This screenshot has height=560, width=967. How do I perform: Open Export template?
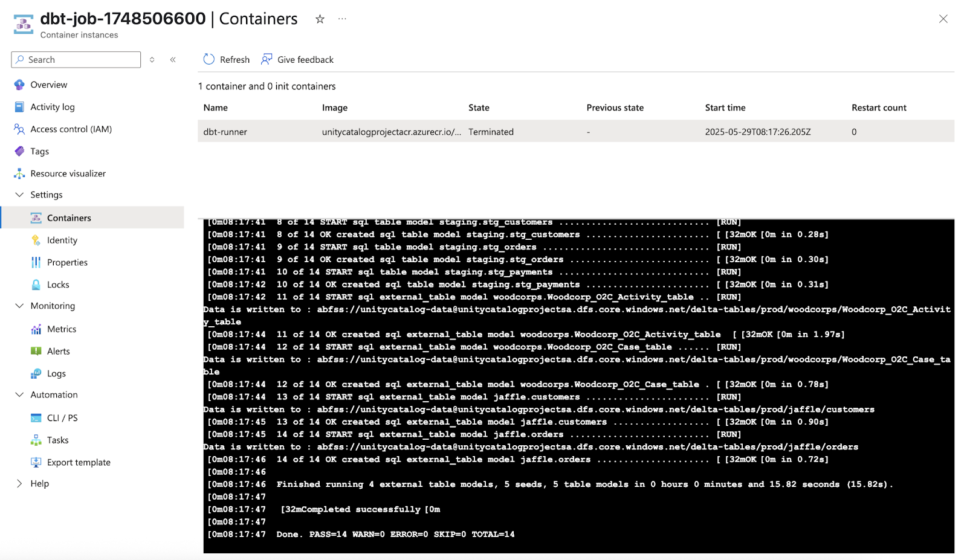[x=79, y=462]
